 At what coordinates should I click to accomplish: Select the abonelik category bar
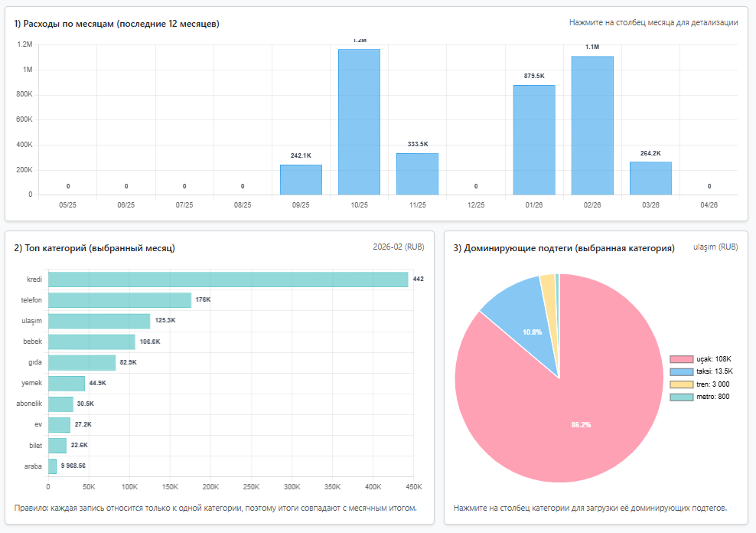(x=60, y=404)
